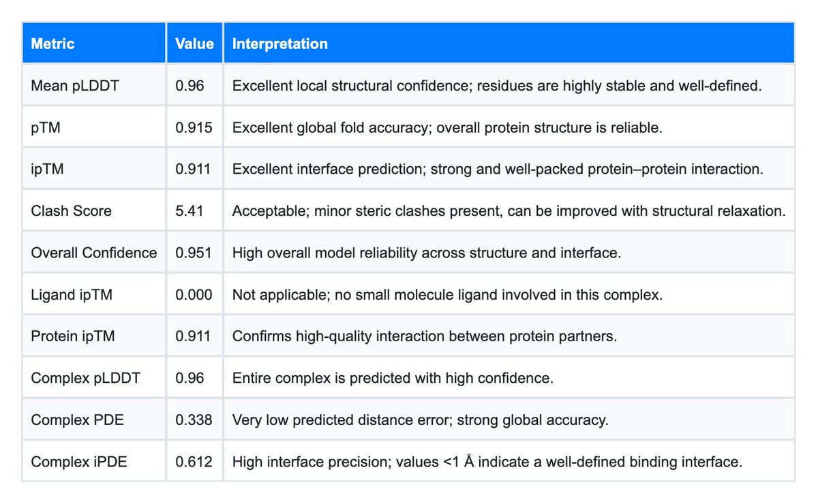Screen dimensions: 818x504
Task: Select the 'Confirms high-quality interaction' interpretation cell
Action: (x=424, y=336)
